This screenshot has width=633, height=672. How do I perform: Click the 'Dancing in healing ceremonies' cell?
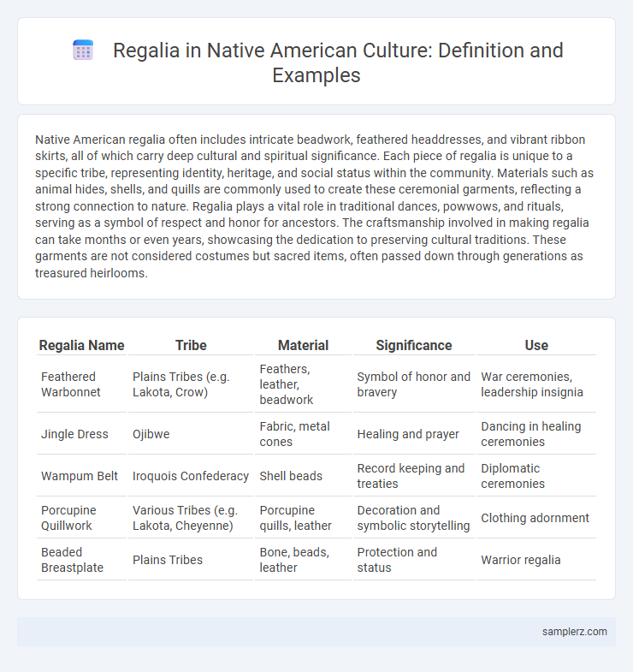point(536,434)
